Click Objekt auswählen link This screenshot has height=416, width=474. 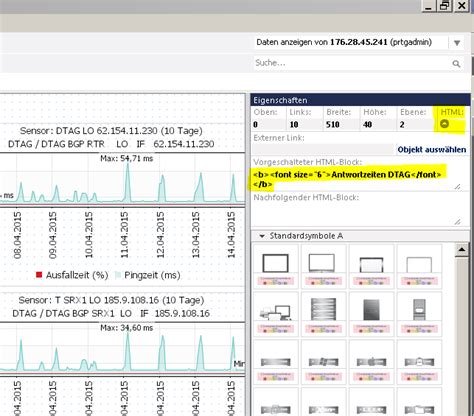click(x=432, y=150)
